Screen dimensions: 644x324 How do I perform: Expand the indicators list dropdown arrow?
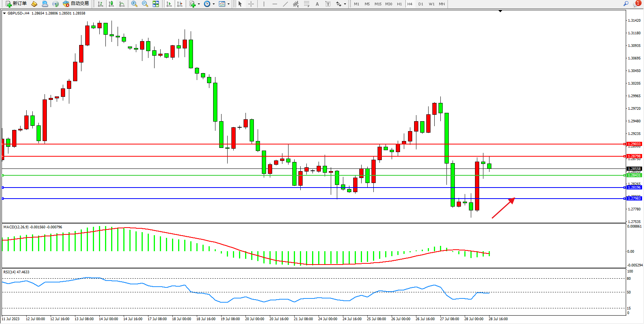tap(199, 4)
